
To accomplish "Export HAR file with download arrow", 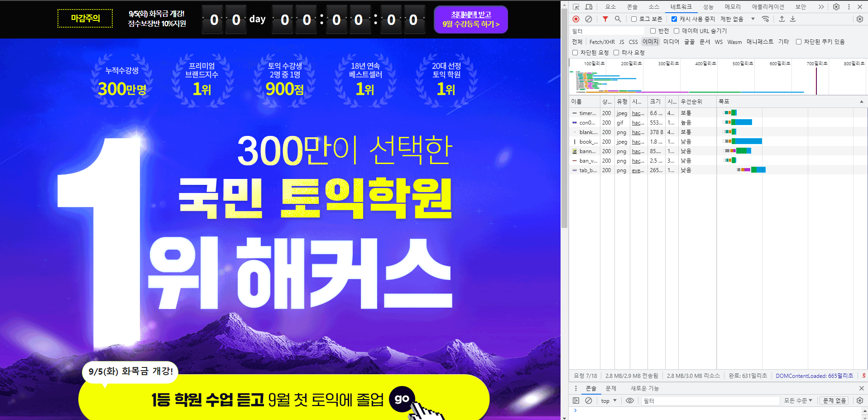I will click(x=793, y=19).
